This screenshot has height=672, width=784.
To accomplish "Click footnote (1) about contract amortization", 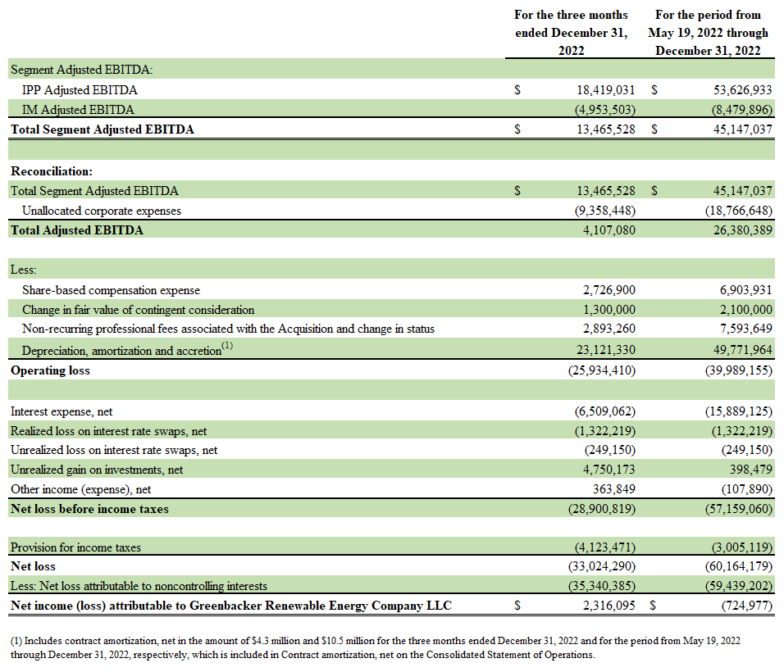I will point(376,648).
